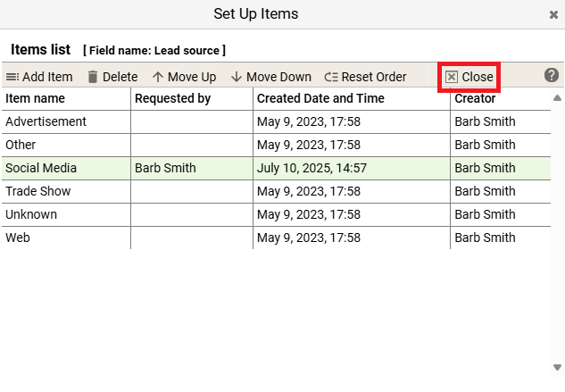The height and width of the screenshot is (392, 565).
Task: Click the created date of Advertisement row
Action: (352, 122)
